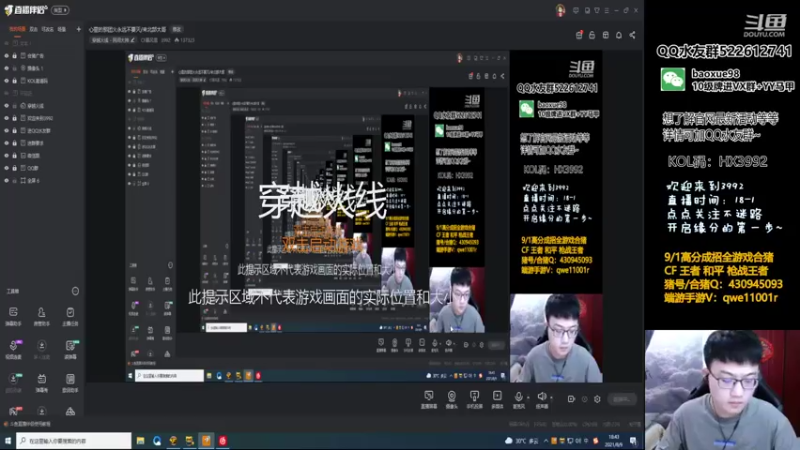Switch to the fourth scene tab
The image size is (800, 450).
tap(62, 29)
